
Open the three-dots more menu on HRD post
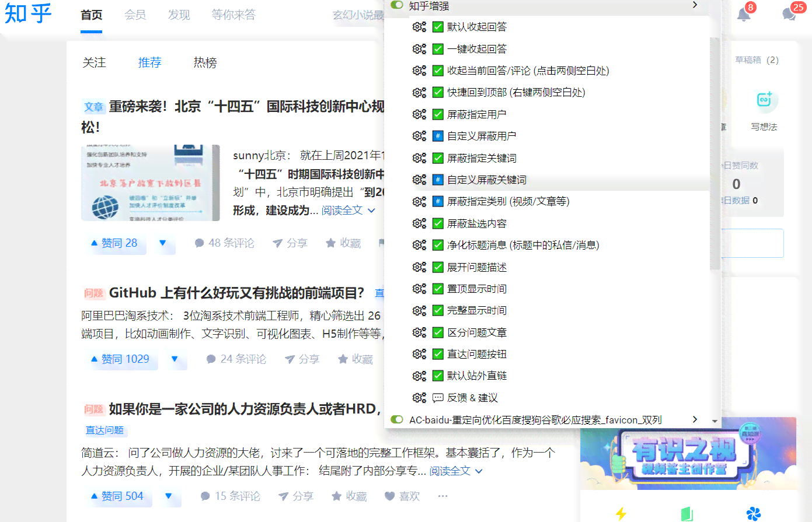(x=442, y=496)
